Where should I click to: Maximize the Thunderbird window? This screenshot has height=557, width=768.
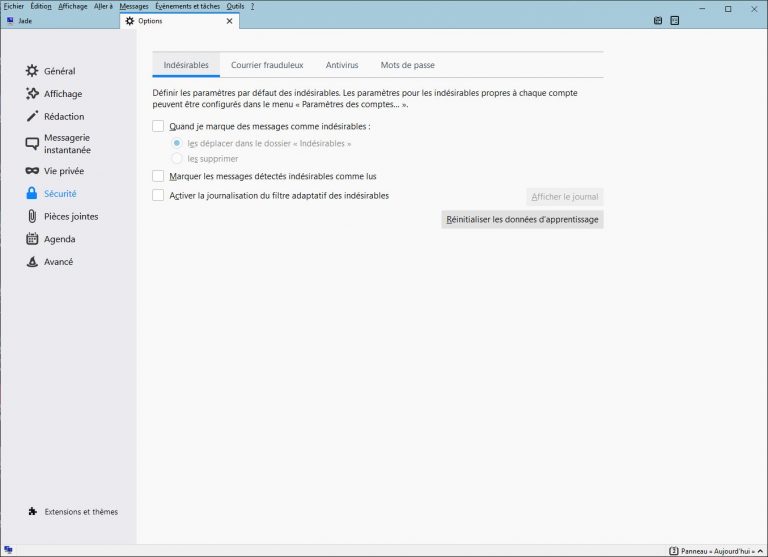tap(728, 9)
